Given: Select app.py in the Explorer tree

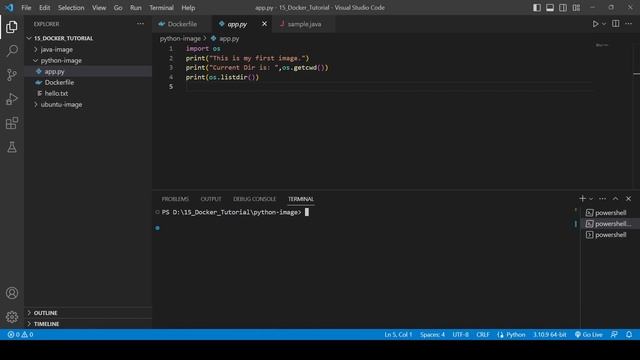Looking at the screenshot, I should [x=88, y=71].
